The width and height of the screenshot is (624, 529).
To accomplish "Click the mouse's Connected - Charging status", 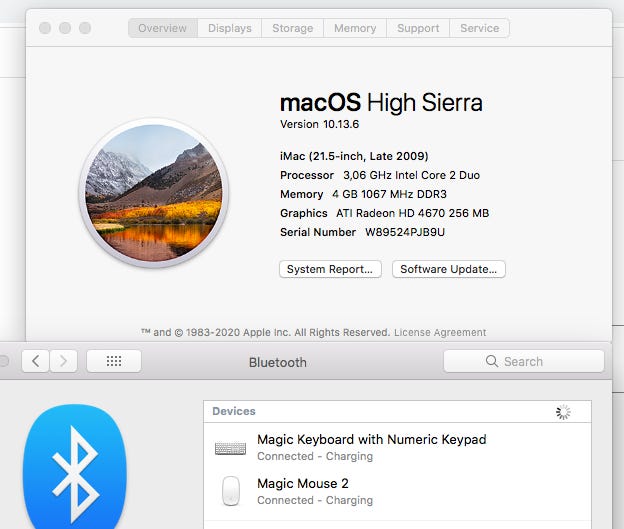I will [315, 500].
